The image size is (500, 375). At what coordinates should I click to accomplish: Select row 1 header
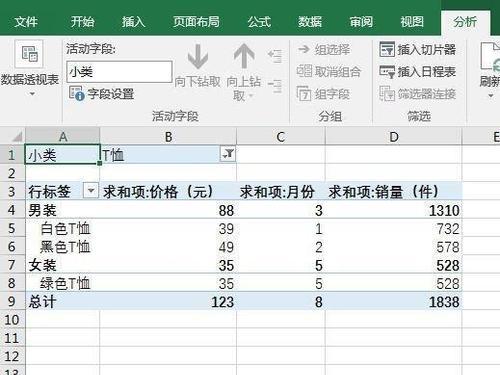pyautogui.click(x=12, y=155)
